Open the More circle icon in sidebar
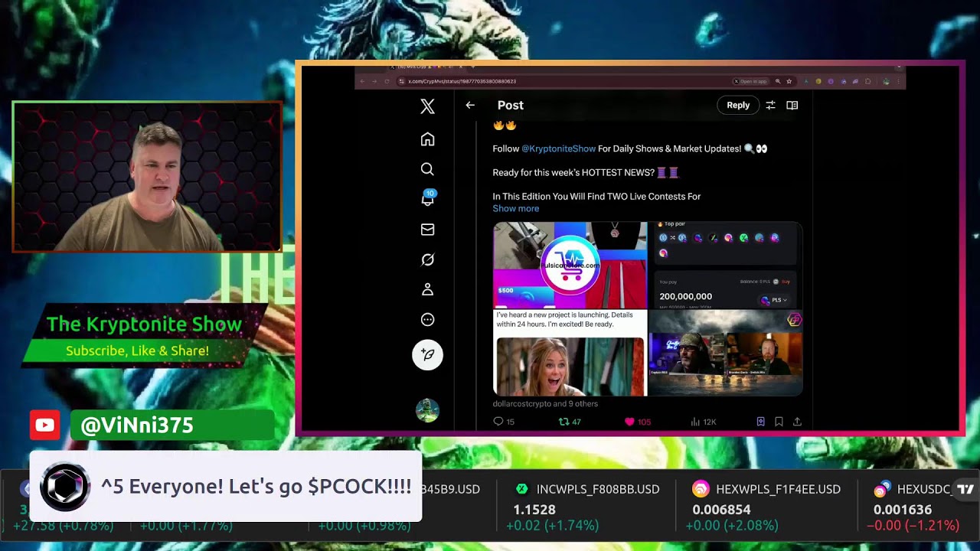980x551 pixels. click(427, 320)
